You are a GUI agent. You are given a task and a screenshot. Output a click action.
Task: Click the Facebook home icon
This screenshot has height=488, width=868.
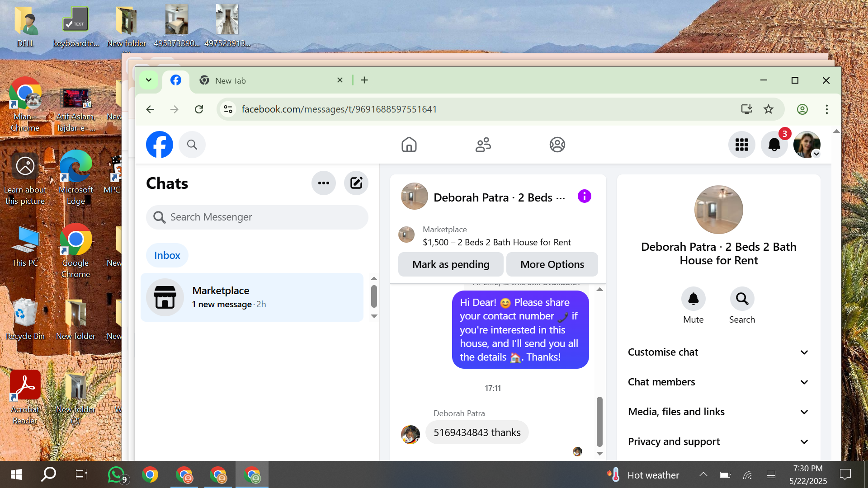(409, 145)
